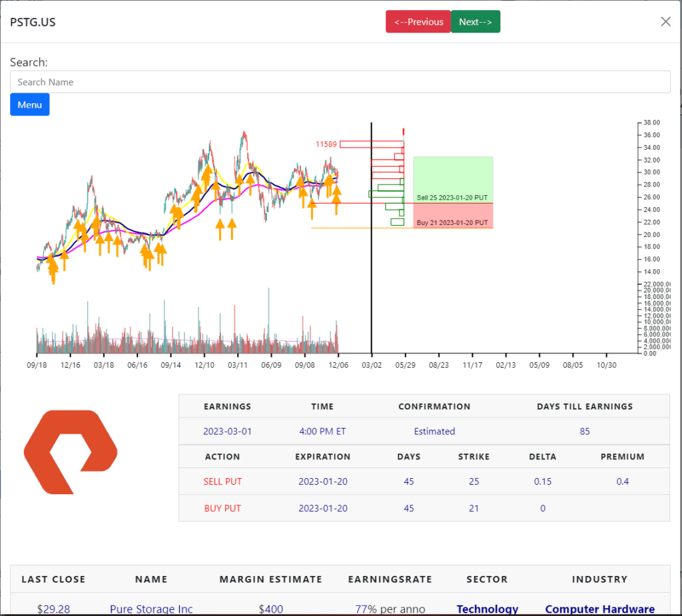Image resolution: width=682 pixels, height=616 pixels.
Task: Click the $29.28 last close value
Action: pyautogui.click(x=53, y=609)
